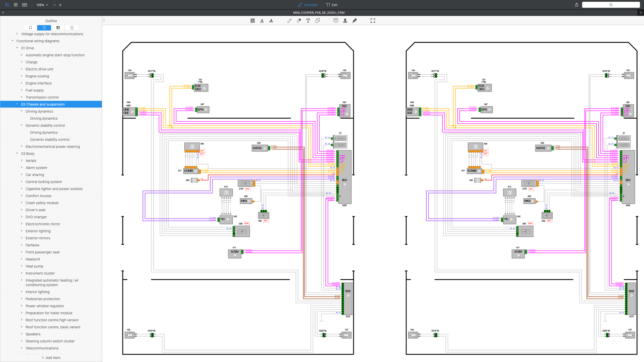Viewport: 644px width, 362px height.
Task: Add a comment note annotation
Action: [x=336, y=20]
